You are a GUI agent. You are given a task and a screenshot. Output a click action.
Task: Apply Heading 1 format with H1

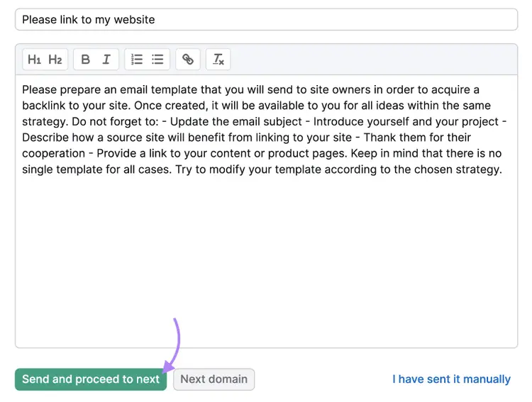pos(34,60)
